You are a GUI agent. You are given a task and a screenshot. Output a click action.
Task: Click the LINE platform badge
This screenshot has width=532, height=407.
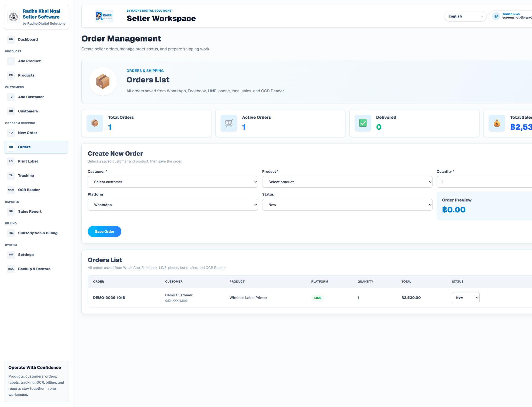coord(318,298)
